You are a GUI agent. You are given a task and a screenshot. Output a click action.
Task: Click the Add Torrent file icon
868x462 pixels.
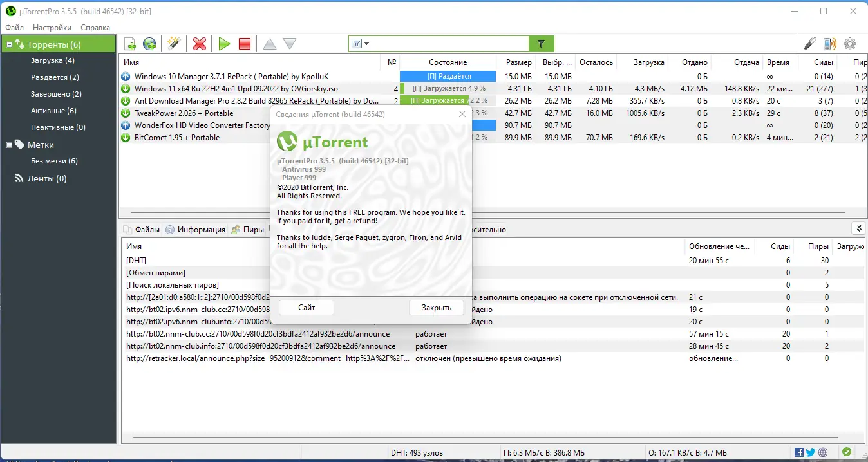129,44
